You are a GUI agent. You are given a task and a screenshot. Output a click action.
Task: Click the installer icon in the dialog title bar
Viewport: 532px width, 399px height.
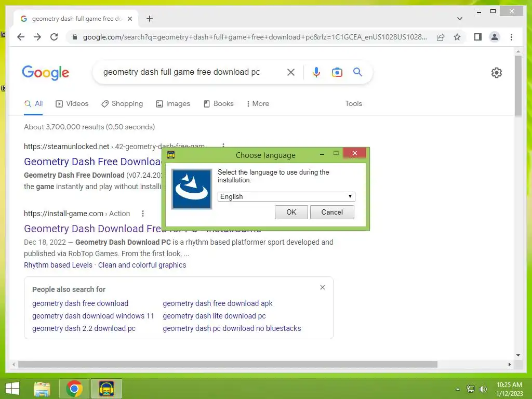pyautogui.click(x=171, y=155)
